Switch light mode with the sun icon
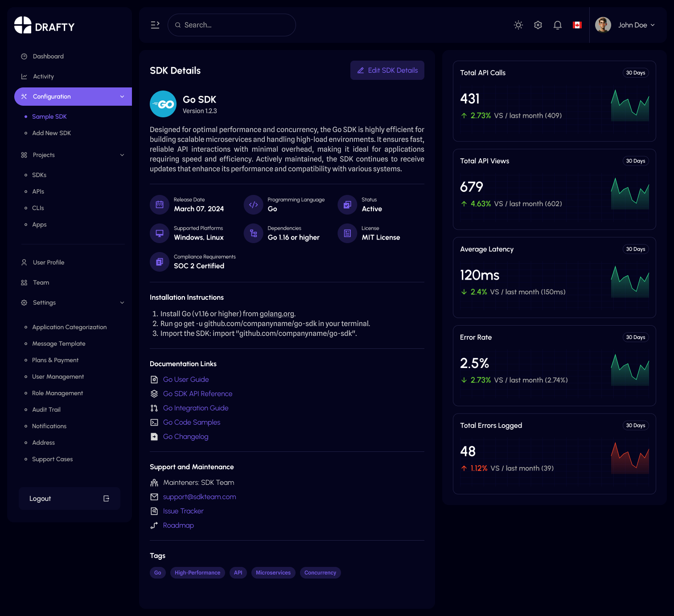Screen dimensions: 674x616 coord(518,25)
